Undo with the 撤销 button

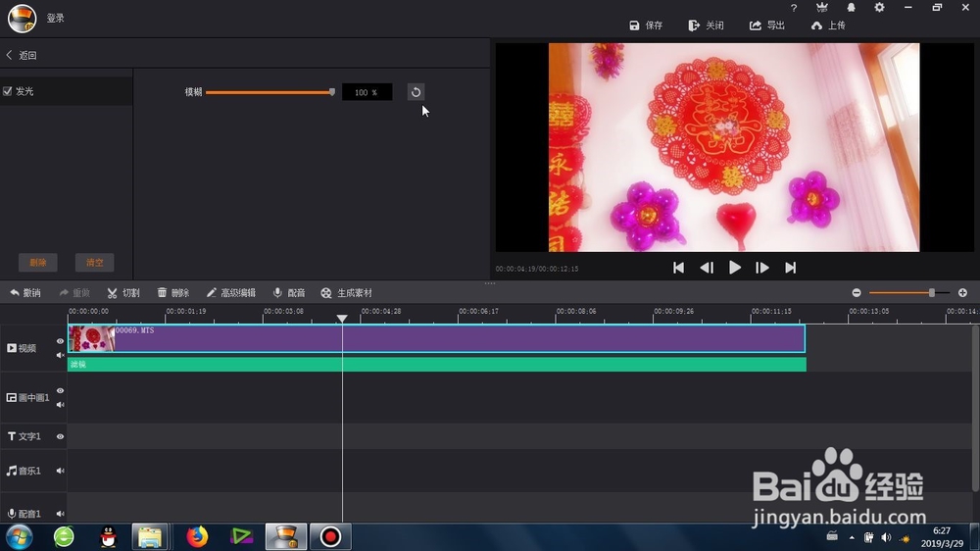click(x=25, y=293)
